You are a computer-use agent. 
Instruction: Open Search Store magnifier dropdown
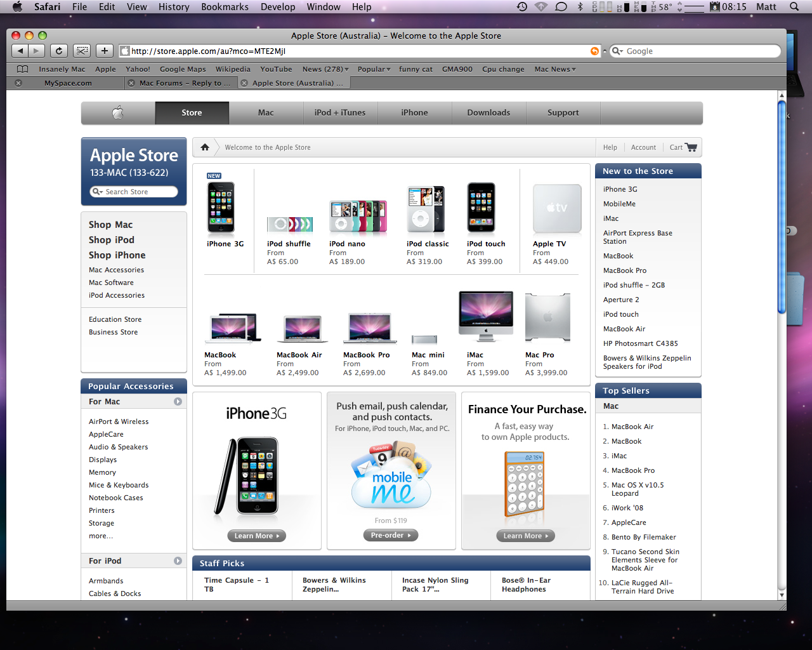tap(98, 192)
